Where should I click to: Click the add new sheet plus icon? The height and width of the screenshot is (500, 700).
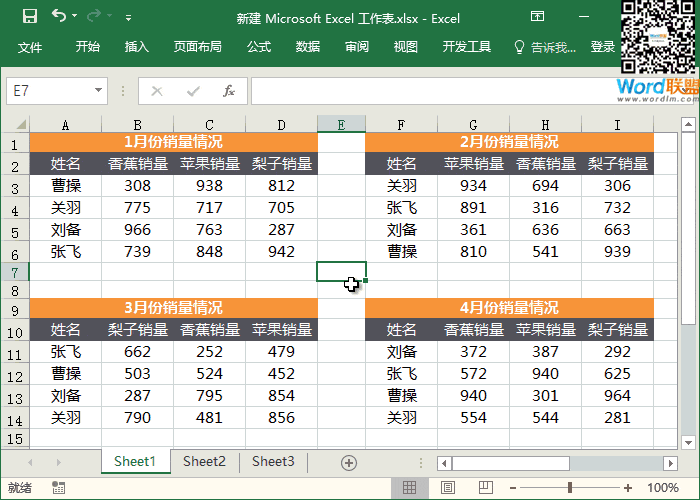(x=348, y=462)
